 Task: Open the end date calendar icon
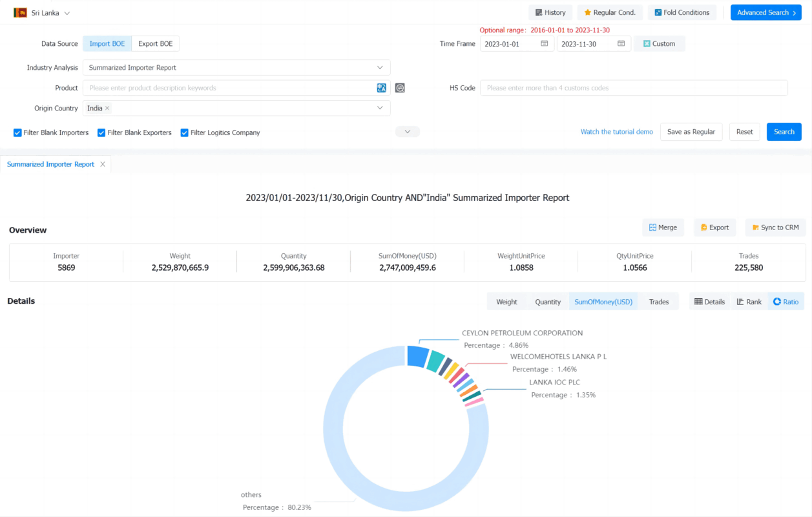(621, 44)
